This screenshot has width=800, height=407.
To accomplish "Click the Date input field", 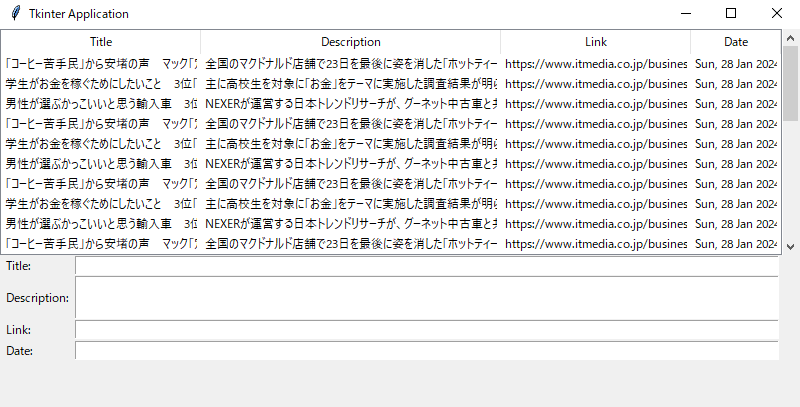I will coord(426,350).
